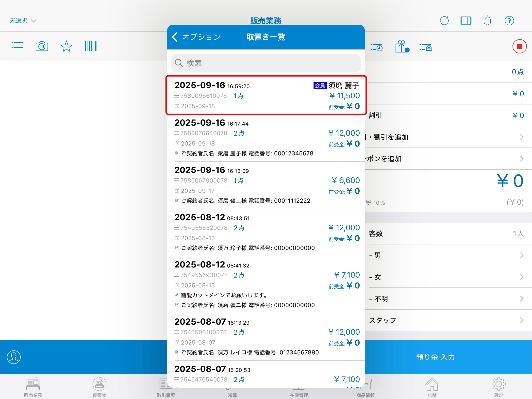
Task: Expand the 不明 customer count row
Action: pos(521,299)
